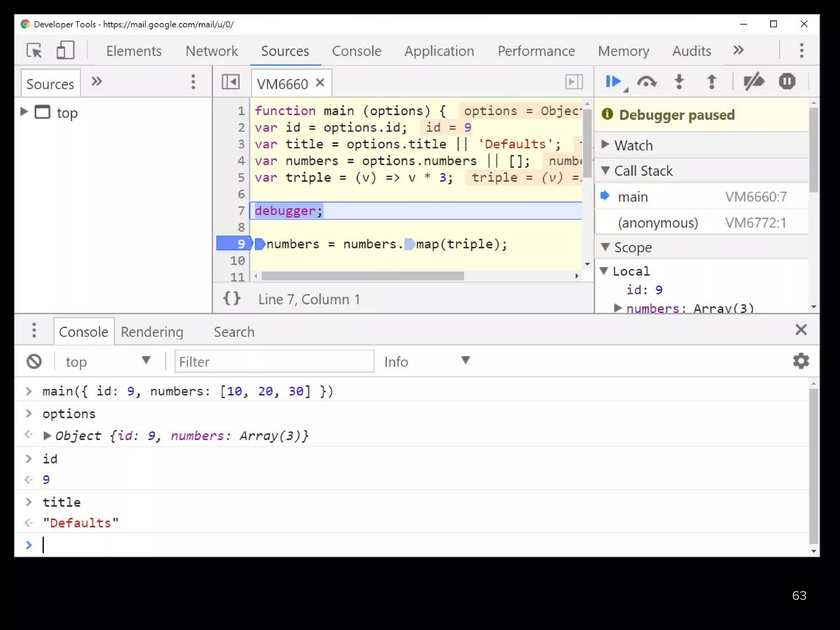The height and width of the screenshot is (630, 840).
Task: Select the (anonymous) call stack frame
Action: point(701,223)
